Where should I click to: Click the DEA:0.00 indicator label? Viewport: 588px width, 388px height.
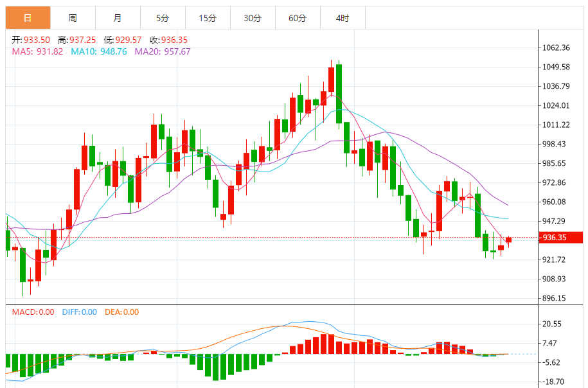pyautogui.click(x=122, y=312)
